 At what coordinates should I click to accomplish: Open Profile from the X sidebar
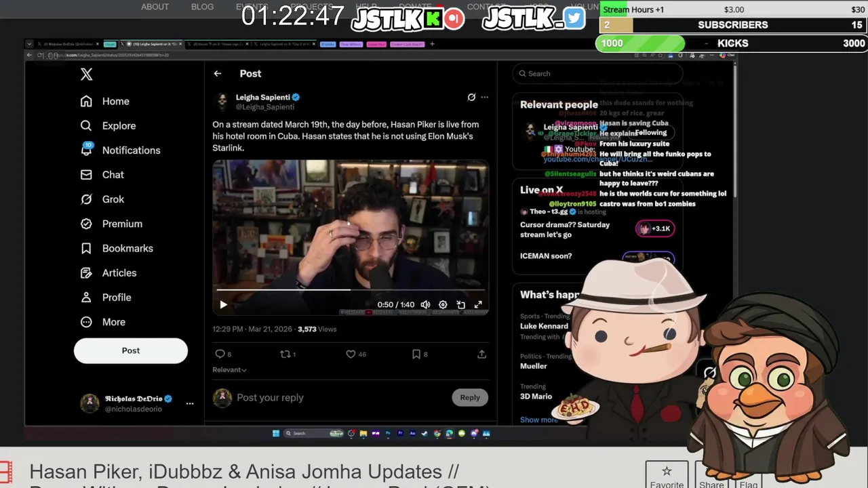click(106, 297)
